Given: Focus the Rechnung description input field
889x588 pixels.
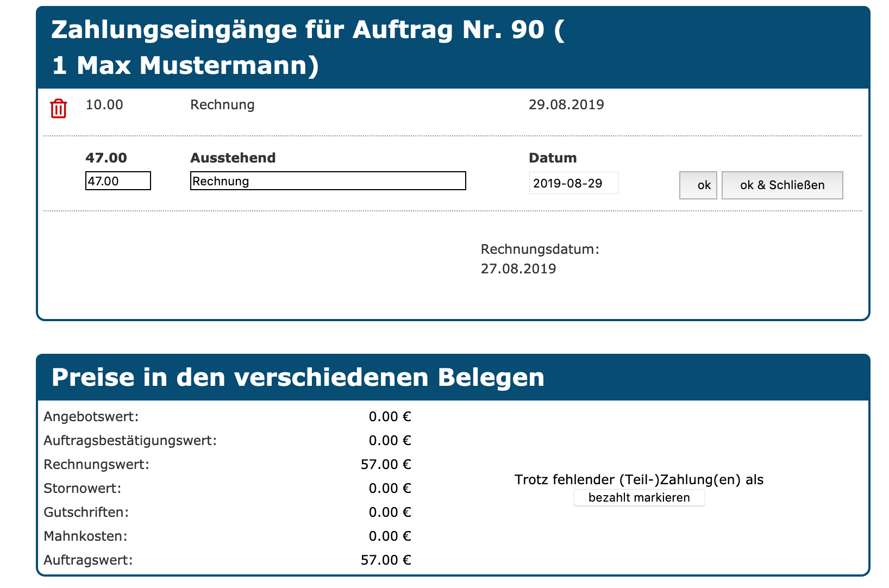Looking at the screenshot, I should pyautogui.click(x=328, y=181).
